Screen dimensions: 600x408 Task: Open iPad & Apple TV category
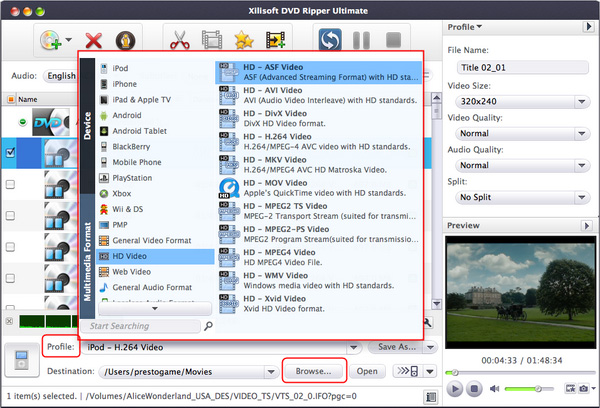click(x=155, y=100)
